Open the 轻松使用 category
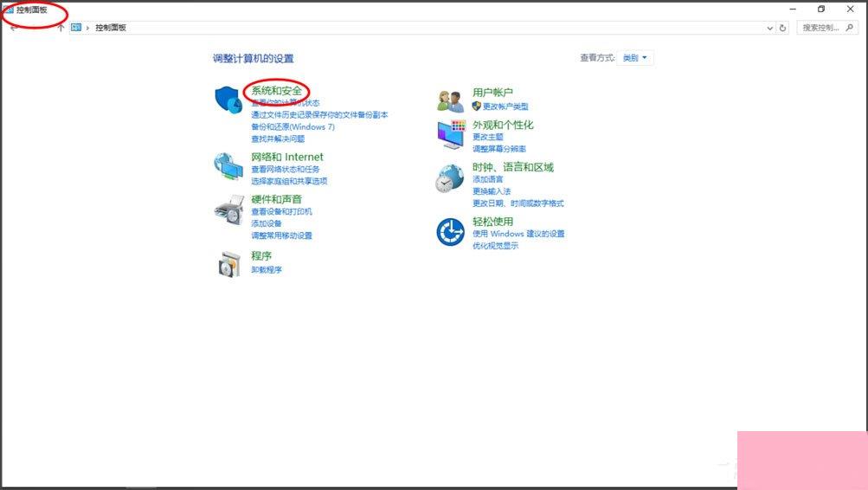The width and height of the screenshot is (868, 490). click(x=492, y=222)
